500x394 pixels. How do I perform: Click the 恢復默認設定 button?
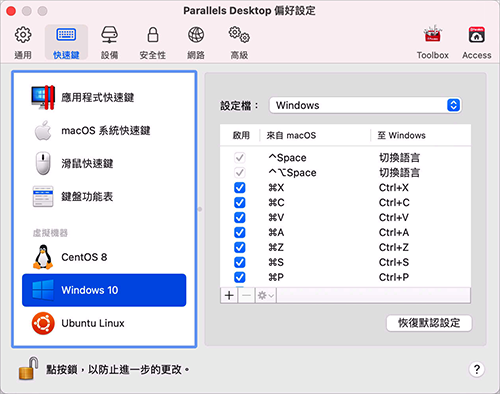(429, 323)
